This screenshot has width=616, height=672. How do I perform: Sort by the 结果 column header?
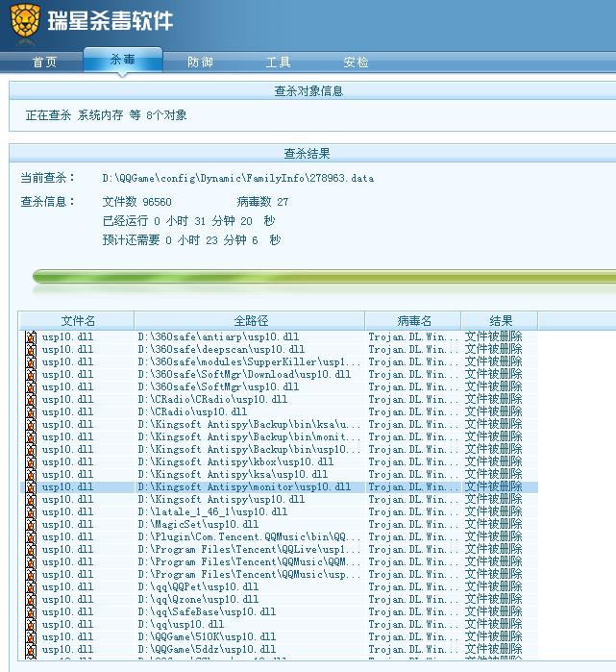tap(501, 321)
